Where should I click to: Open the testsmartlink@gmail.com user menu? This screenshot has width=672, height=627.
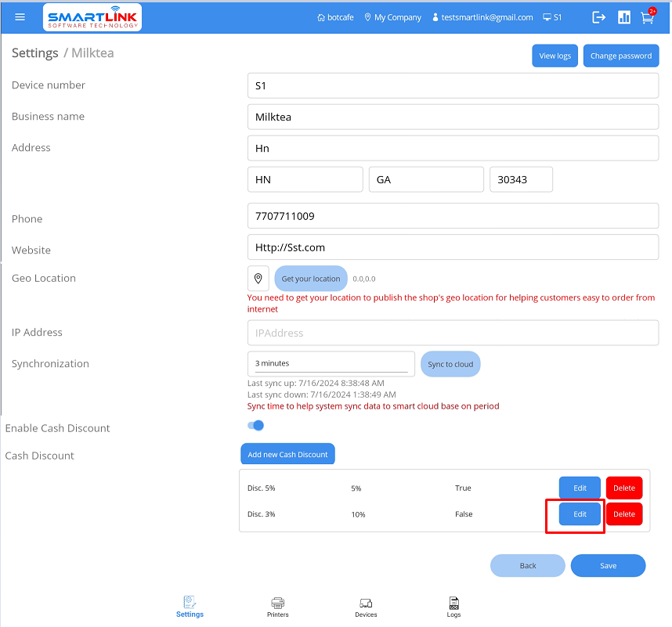(482, 17)
